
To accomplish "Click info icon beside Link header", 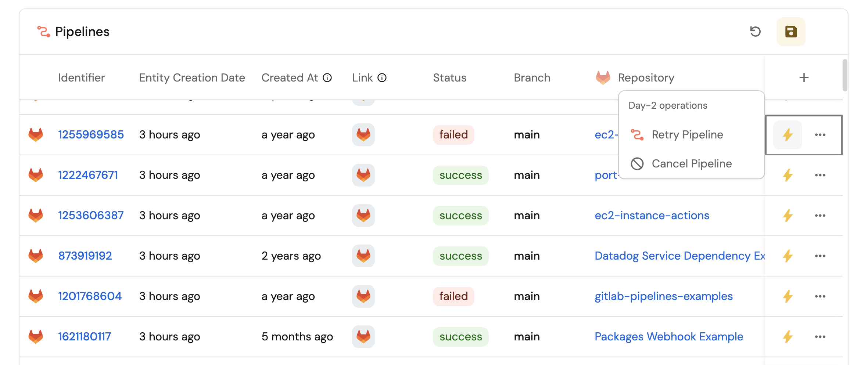I will pyautogui.click(x=382, y=78).
